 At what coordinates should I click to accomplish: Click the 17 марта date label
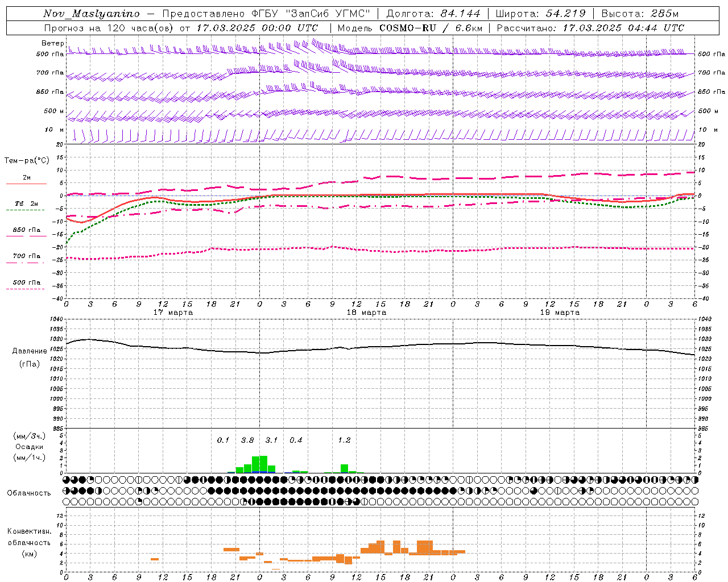click(173, 313)
